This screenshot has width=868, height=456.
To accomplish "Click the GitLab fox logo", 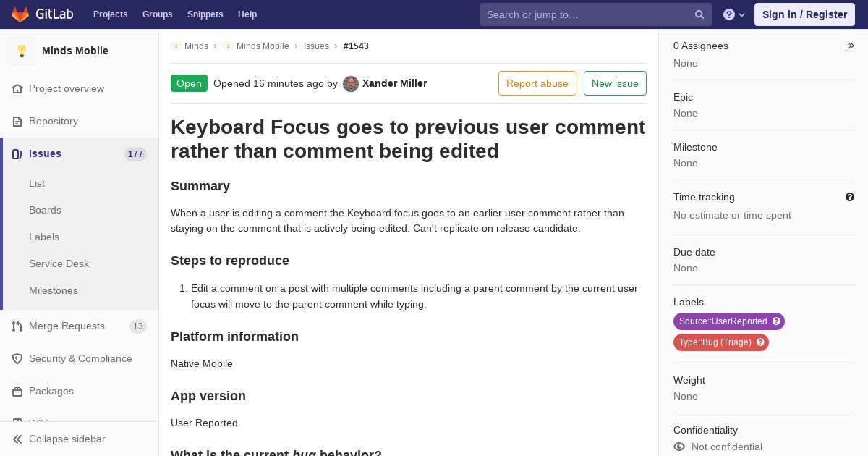I will 20,14.
